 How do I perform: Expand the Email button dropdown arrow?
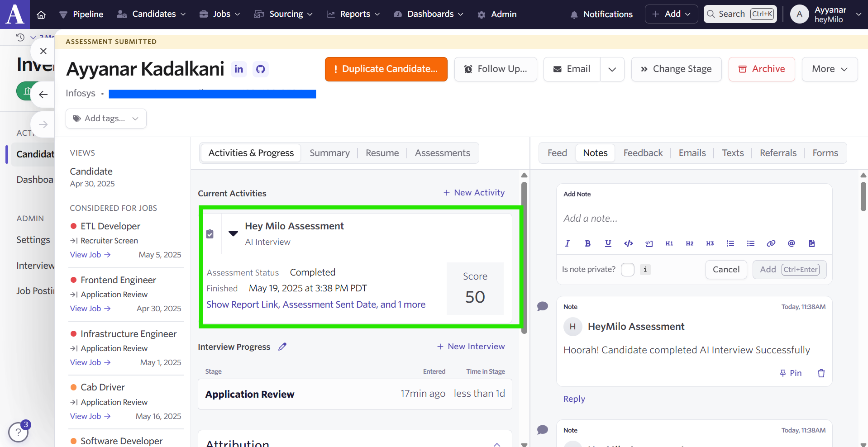pyautogui.click(x=612, y=69)
